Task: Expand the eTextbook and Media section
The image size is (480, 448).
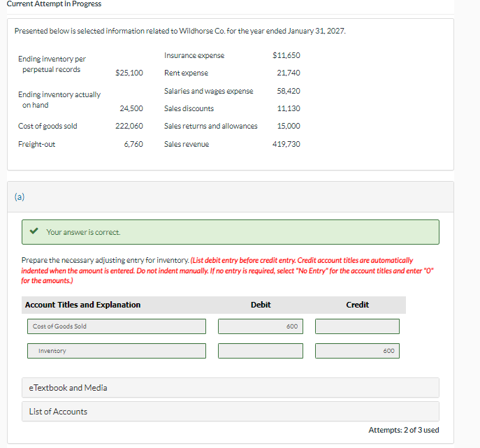Action: (230, 388)
